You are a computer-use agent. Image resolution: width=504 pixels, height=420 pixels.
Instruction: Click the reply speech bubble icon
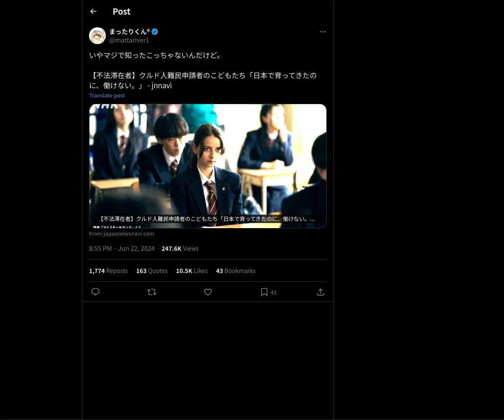point(95,292)
